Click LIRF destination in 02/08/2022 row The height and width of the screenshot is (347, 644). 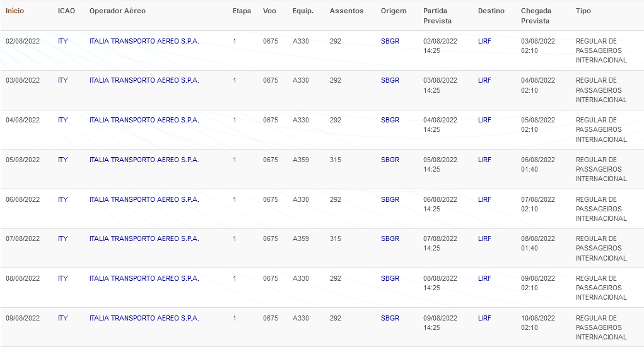point(484,41)
